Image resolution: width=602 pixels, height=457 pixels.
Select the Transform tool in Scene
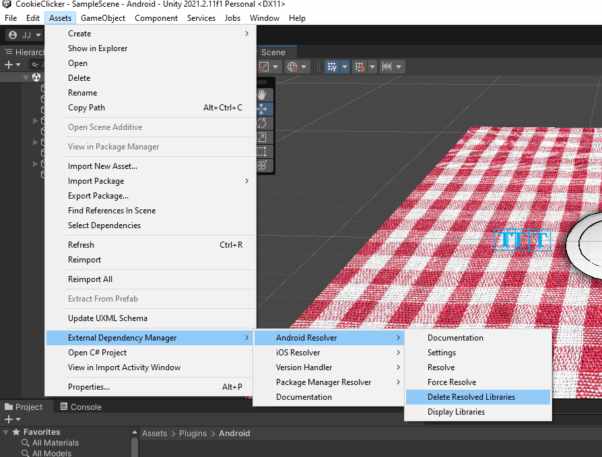pos(262,166)
